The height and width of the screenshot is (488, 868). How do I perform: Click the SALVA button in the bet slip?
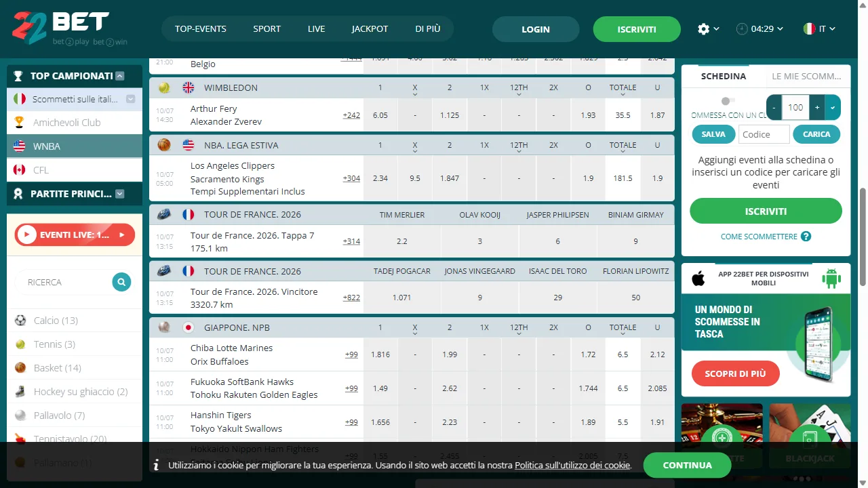point(713,134)
